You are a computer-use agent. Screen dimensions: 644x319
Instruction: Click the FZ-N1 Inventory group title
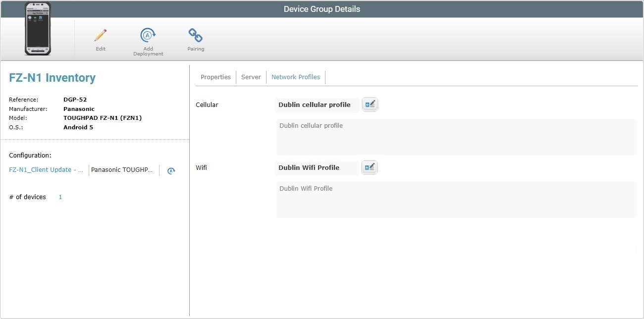pyautogui.click(x=52, y=78)
